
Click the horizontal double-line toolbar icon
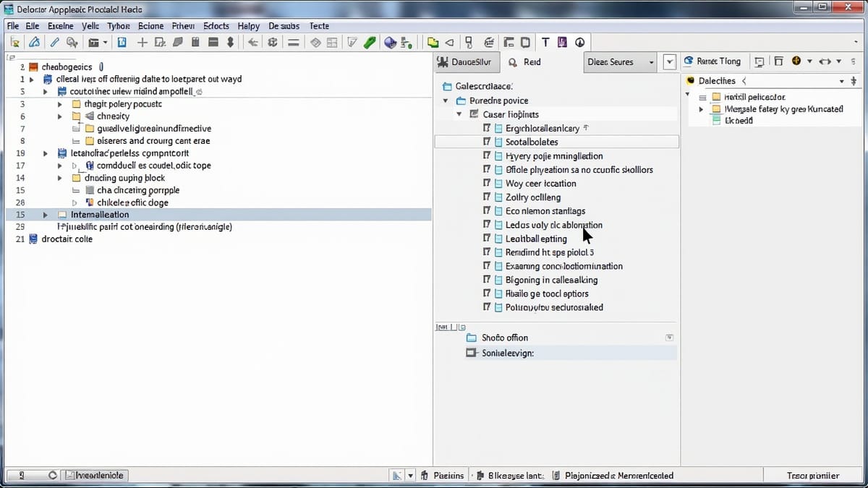[x=293, y=43]
